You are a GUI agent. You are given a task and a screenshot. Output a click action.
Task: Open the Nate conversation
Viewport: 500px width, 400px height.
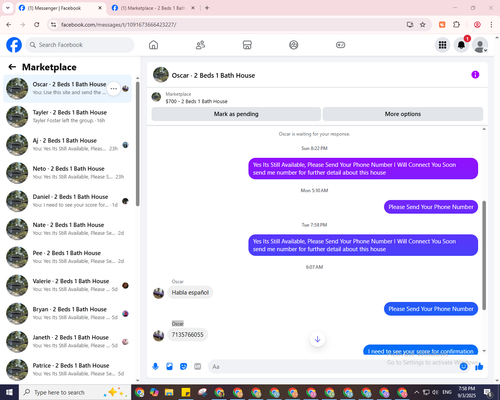pos(68,229)
